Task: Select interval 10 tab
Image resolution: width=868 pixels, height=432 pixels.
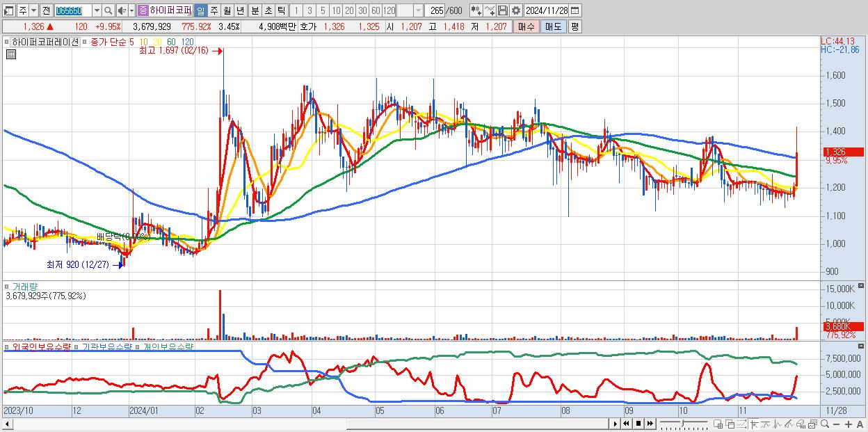Action: pyautogui.click(x=336, y=10)
